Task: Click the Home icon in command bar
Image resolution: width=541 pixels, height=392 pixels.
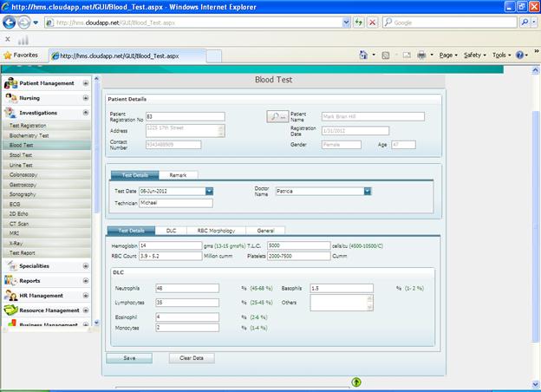Action: pos(366,55)
